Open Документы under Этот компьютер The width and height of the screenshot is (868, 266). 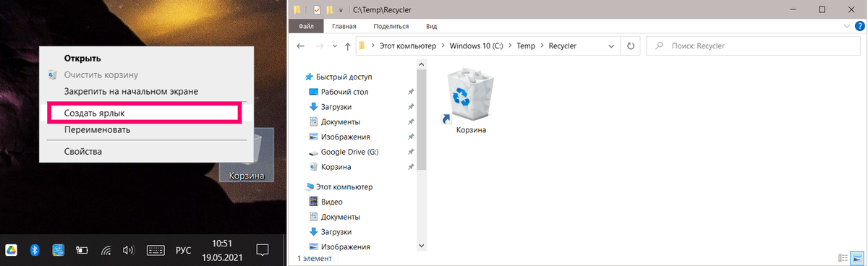(340, 217)
